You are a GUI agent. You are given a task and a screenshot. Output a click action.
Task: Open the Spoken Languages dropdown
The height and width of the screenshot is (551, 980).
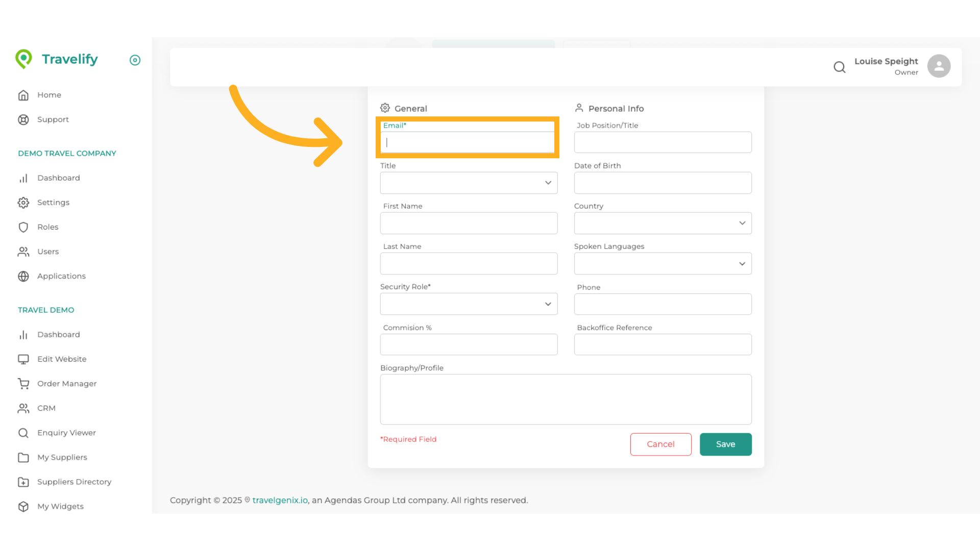663,264
